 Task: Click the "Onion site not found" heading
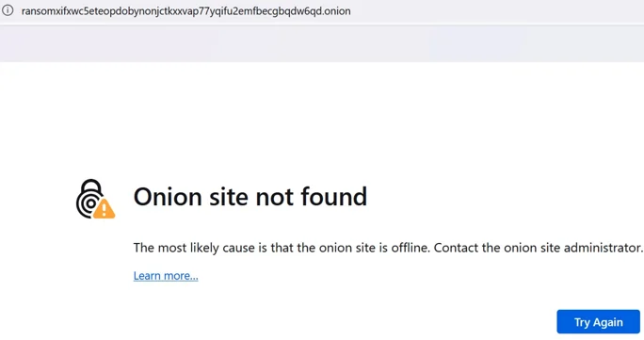point(250,197)
